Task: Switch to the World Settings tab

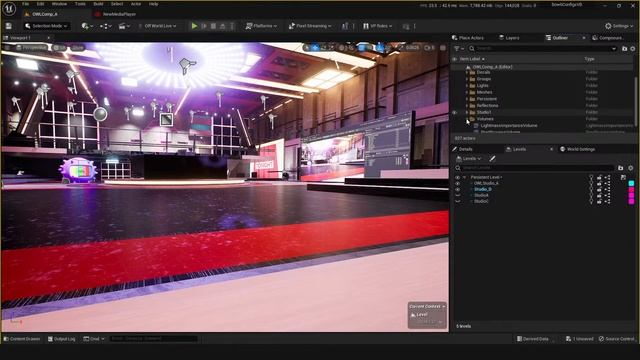Action: [577, 149]
